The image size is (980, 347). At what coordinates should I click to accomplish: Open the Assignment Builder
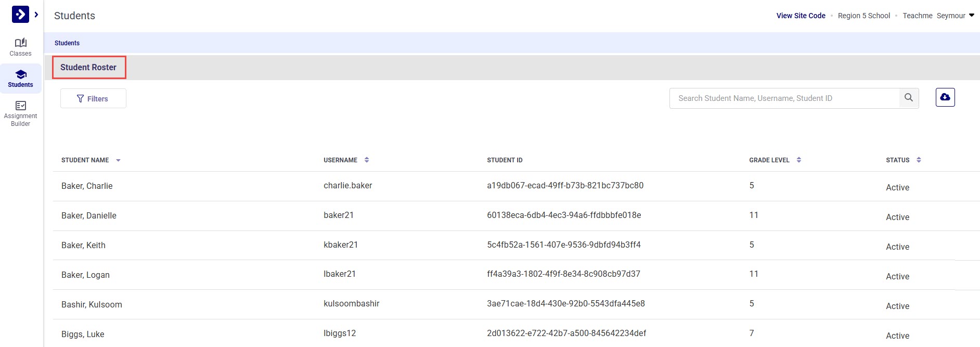20,113
